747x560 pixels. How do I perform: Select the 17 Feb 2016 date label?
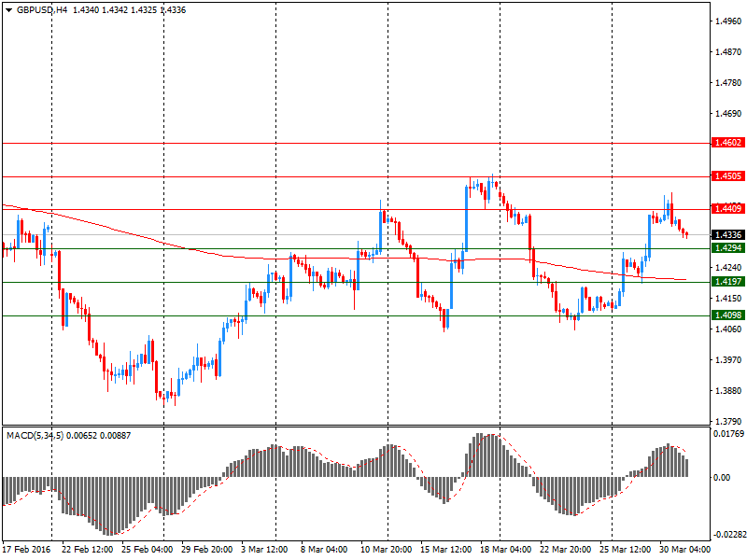tap(27, 550)
